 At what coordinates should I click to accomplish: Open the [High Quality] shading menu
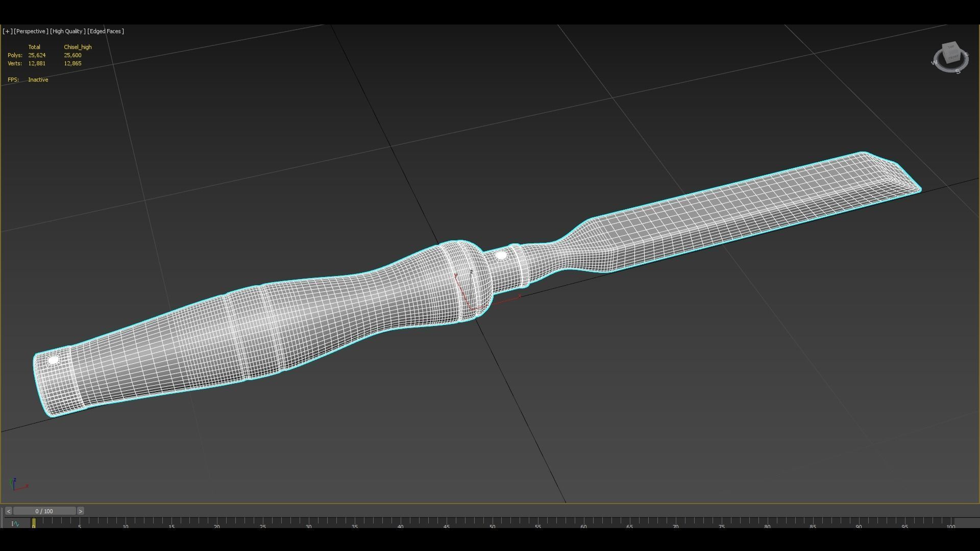coord(67,31)
